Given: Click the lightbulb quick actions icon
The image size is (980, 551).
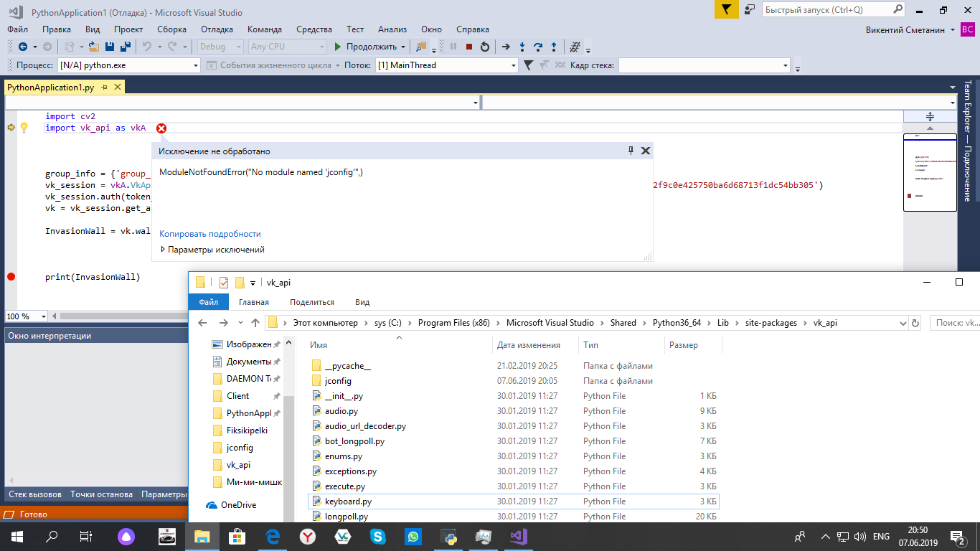Looking at the screenshot, I should point(24,128).
